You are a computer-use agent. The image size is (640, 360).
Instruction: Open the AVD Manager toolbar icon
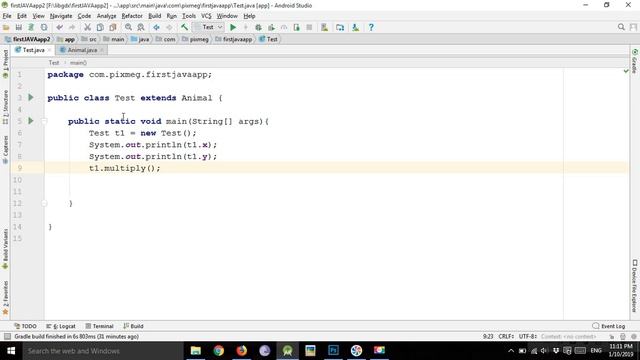[324, 27]
